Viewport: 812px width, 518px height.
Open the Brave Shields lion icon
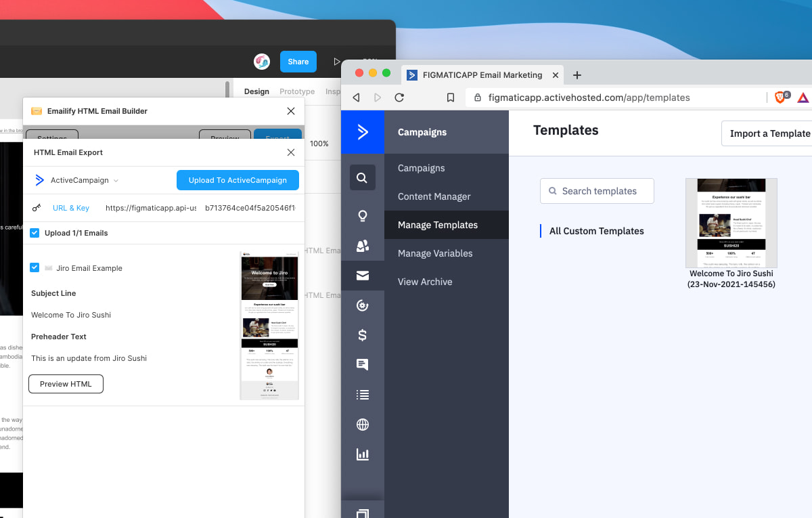(x=780, y=98)
